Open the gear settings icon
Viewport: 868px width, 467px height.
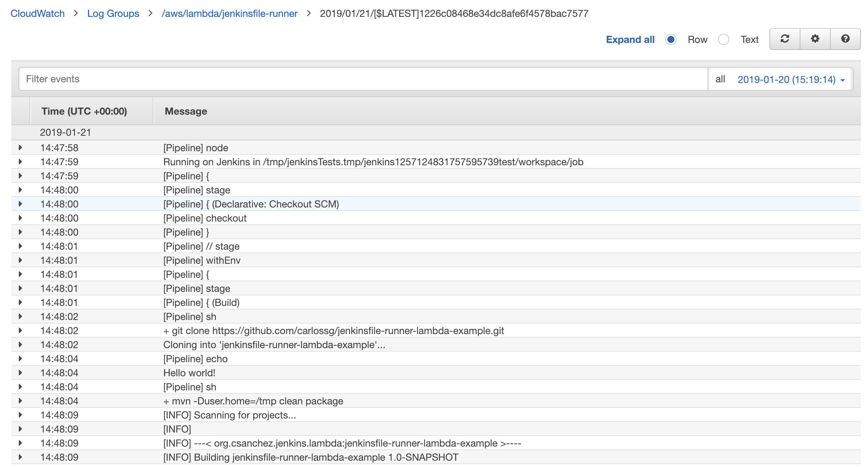[815, 39]
